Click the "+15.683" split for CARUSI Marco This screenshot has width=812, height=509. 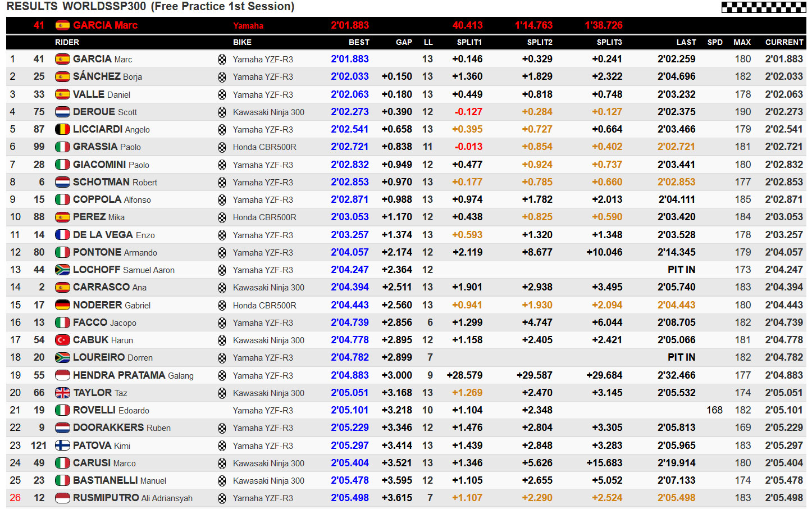(604, 463)
